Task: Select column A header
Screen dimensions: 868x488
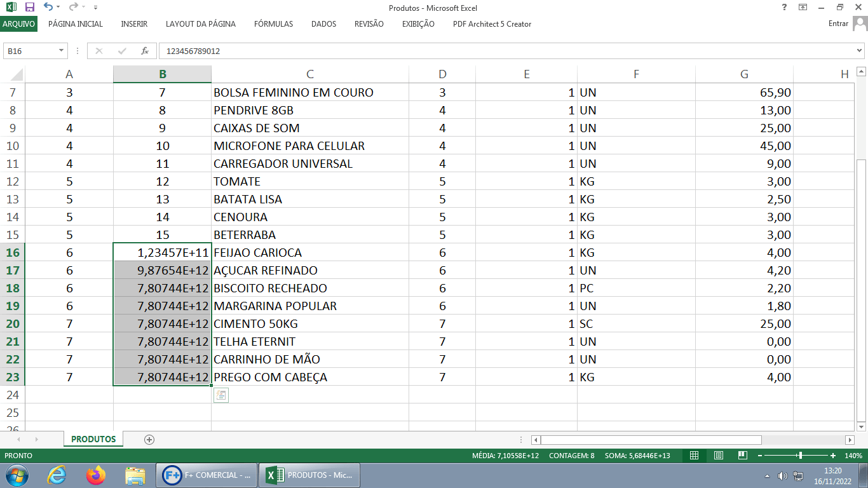Action: 69,74
